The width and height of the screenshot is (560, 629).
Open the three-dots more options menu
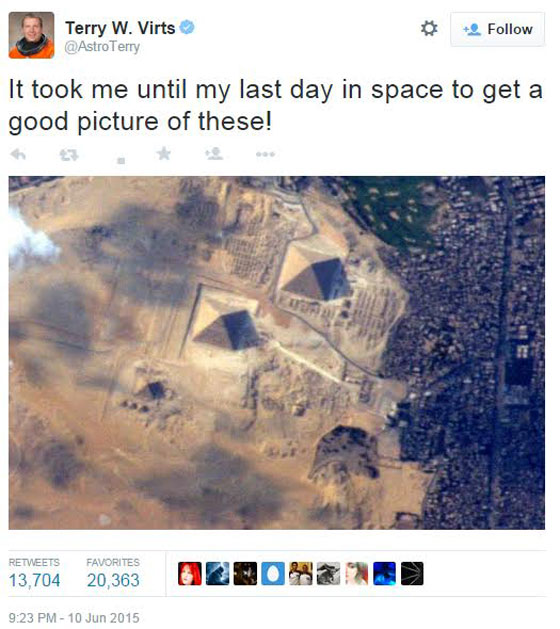[265, 154]
